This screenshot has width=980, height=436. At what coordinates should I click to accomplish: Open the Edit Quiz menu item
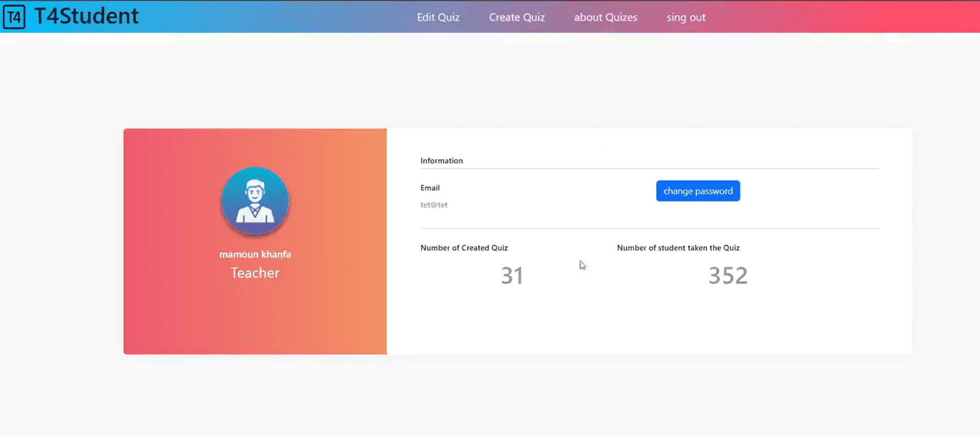pos(438,17)
